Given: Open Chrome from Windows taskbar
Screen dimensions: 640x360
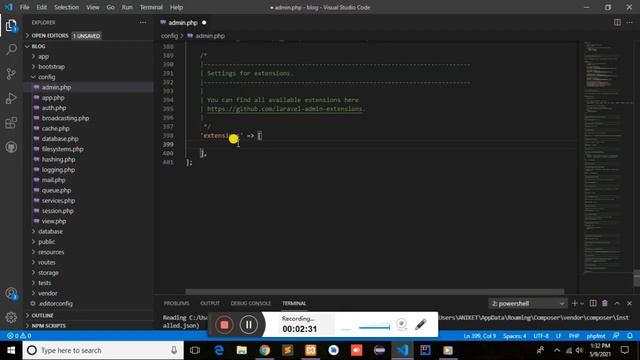Looking at the screenshot, I should point(264,350).
